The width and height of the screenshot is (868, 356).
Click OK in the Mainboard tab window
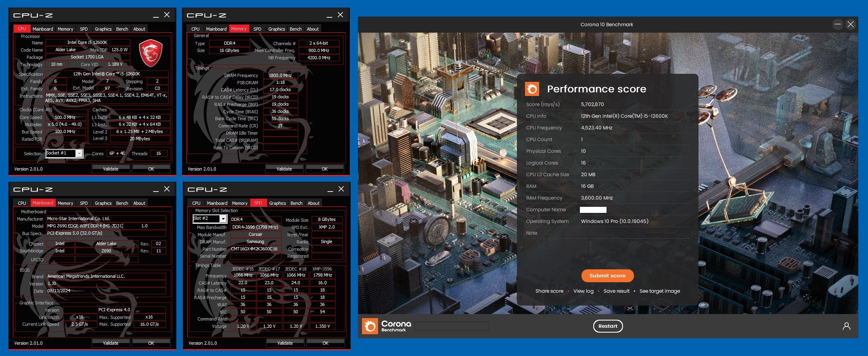pos(151,343)
